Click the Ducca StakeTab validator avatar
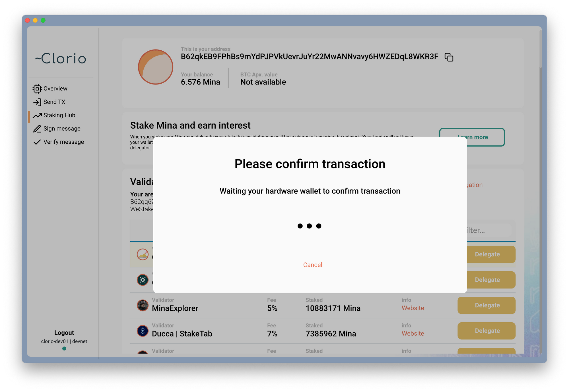The width and height of the screenshot is (569, 392). [143, 331]
